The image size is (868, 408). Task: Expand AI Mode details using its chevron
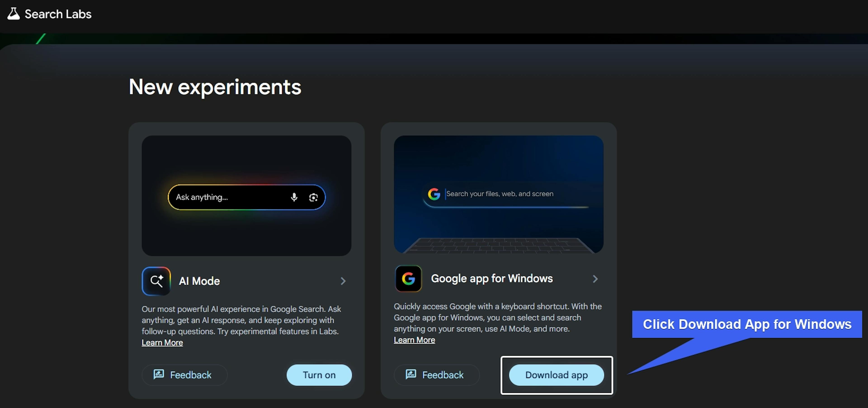343,281
